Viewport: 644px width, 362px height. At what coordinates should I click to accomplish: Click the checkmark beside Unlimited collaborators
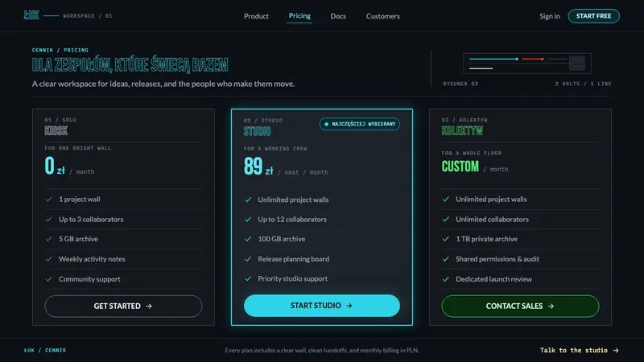(446, 219)
